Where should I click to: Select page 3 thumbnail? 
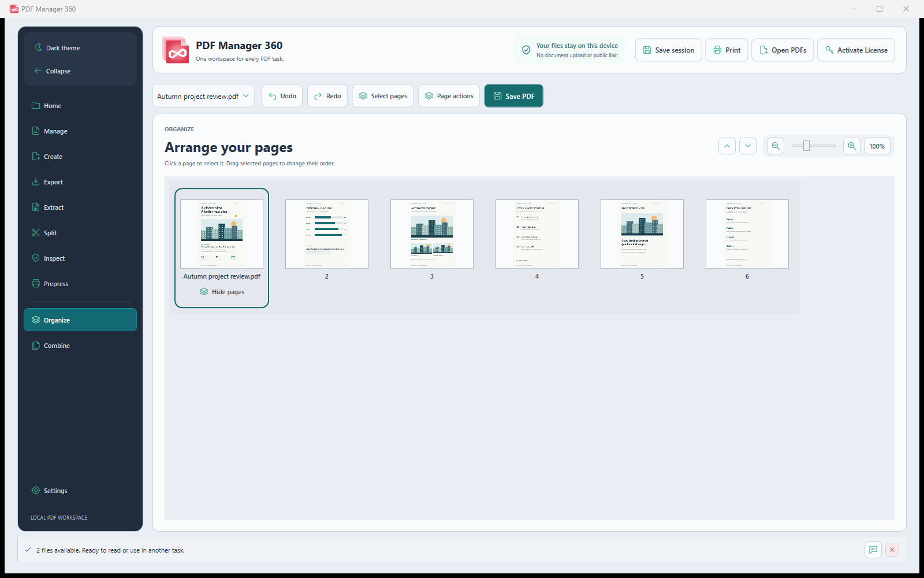tap(432, 234)
